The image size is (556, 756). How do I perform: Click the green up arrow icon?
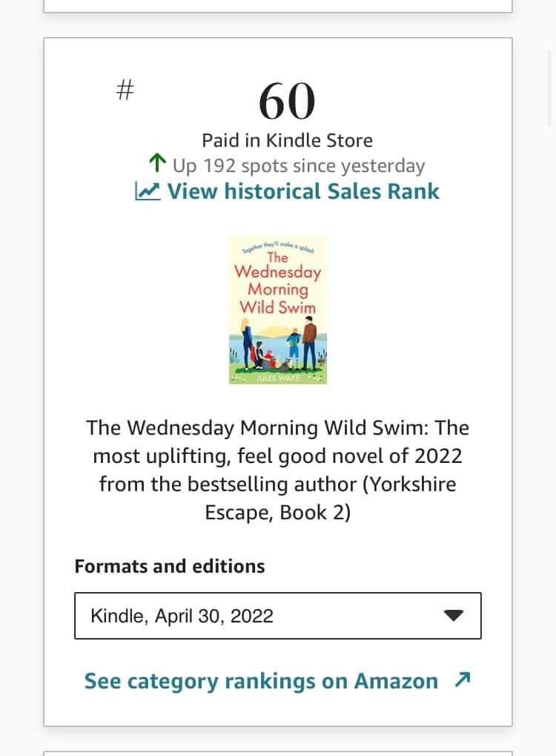tap(157, 163)
